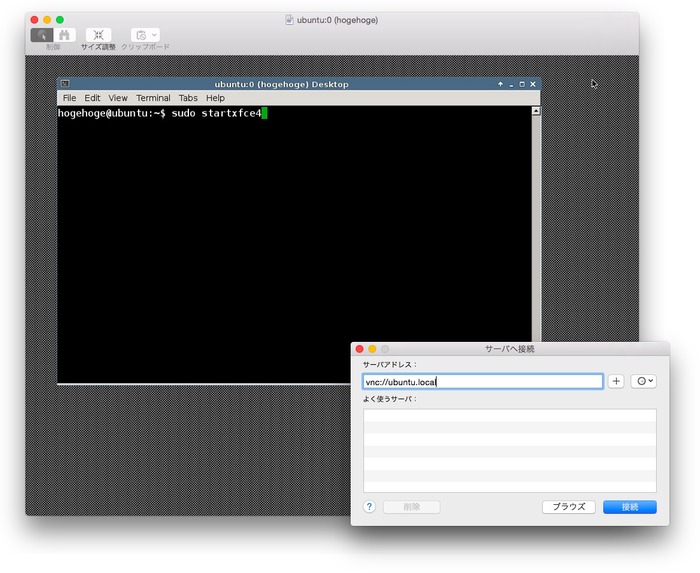Click the ブラウズ button
The image size is (700, 573).
click(x=569, y=507)
